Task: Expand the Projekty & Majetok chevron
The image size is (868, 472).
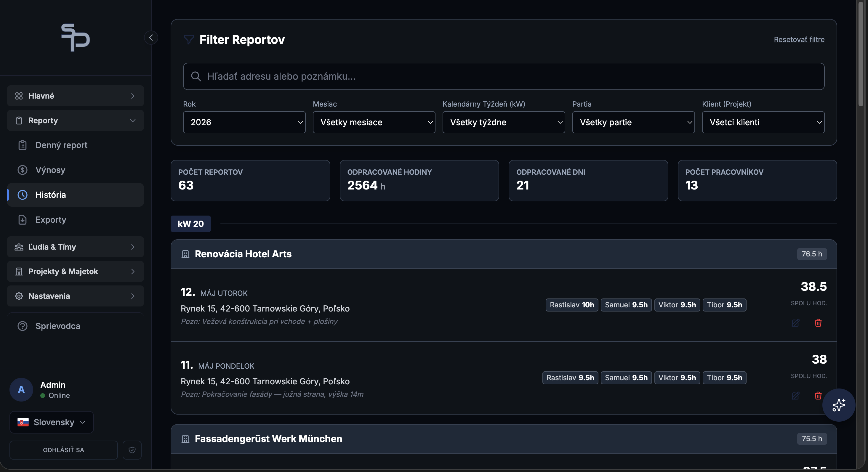Action: 133,272
